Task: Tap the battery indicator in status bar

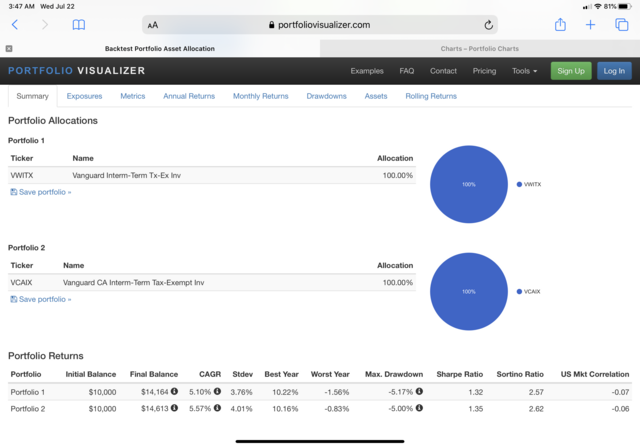Action: click(625, 7)
